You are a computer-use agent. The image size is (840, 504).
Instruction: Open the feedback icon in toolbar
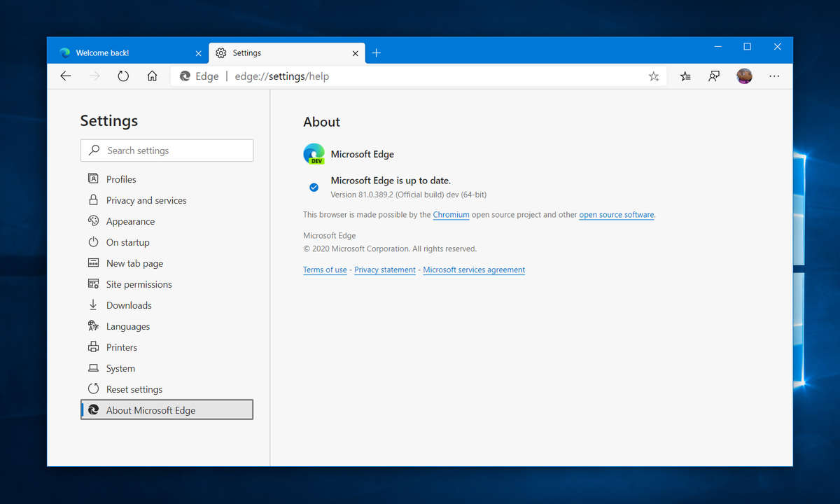pyautogui.click(x=714, y=76)
